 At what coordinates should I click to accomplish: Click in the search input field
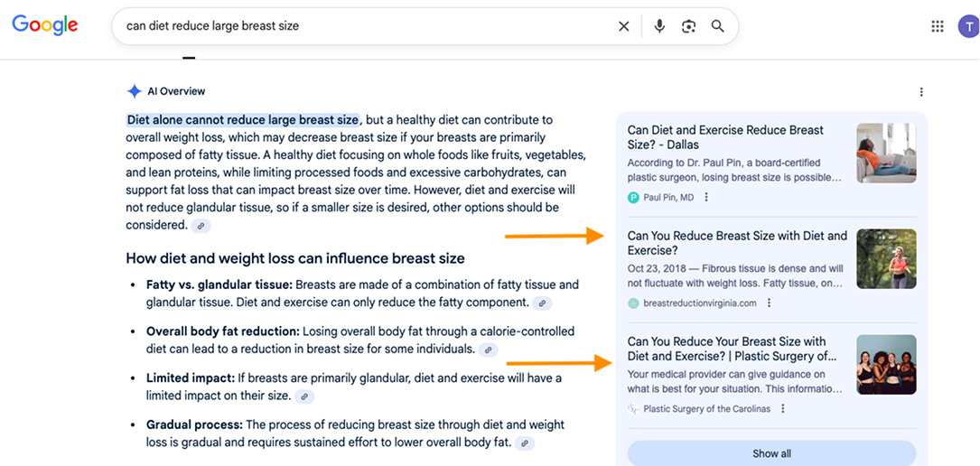click(361, 26)
